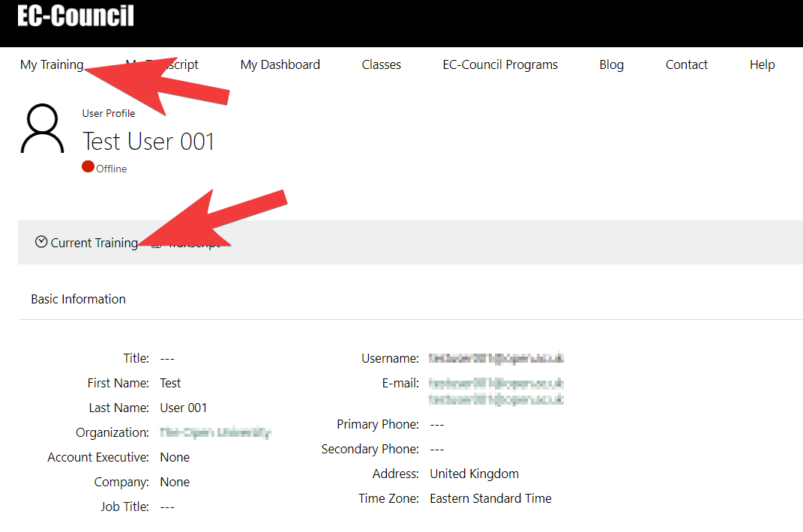Open the My Training menu item
Image resolution: width=803 pixels, height=532 pixels.
[x=51, y=64]
